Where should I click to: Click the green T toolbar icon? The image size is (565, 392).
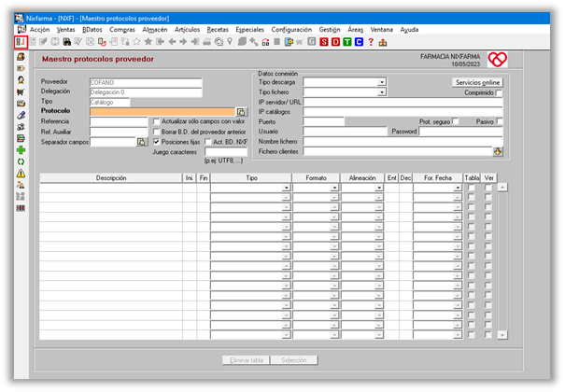[x=347, y=42]
